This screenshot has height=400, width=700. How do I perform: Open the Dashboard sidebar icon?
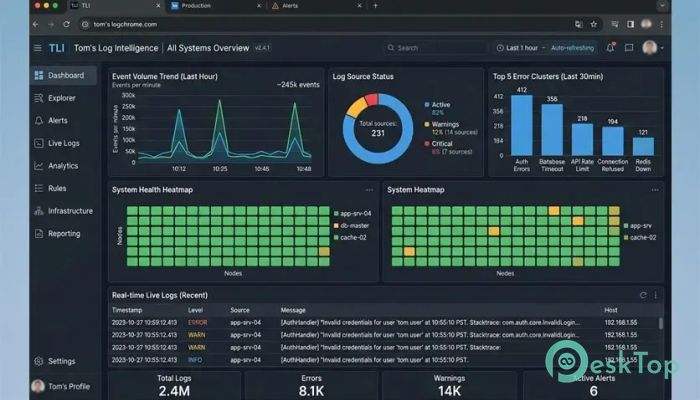pos(39,75)
